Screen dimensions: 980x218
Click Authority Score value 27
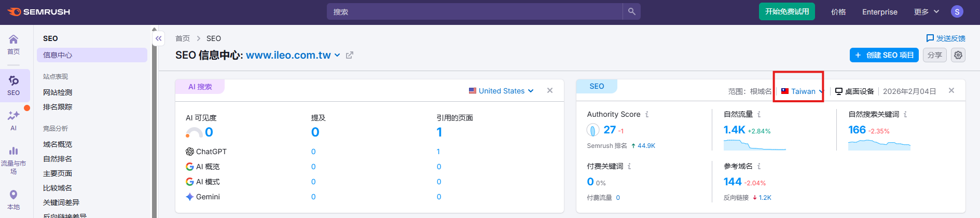click(x=610, y=130)
